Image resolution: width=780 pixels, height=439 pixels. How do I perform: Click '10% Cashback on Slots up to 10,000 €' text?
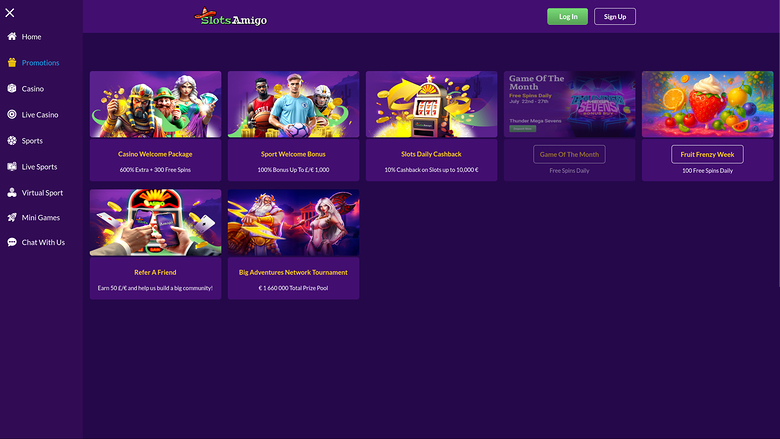[x=431, y=170]
